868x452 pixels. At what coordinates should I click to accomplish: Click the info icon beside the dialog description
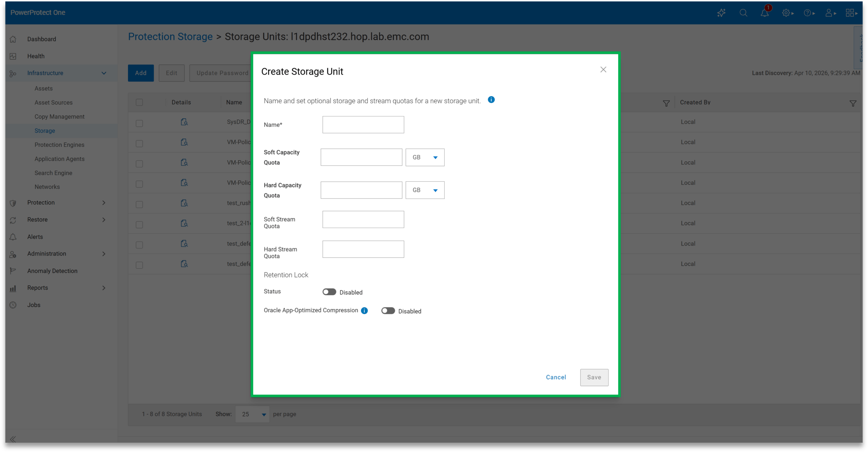tap(491, 100)
